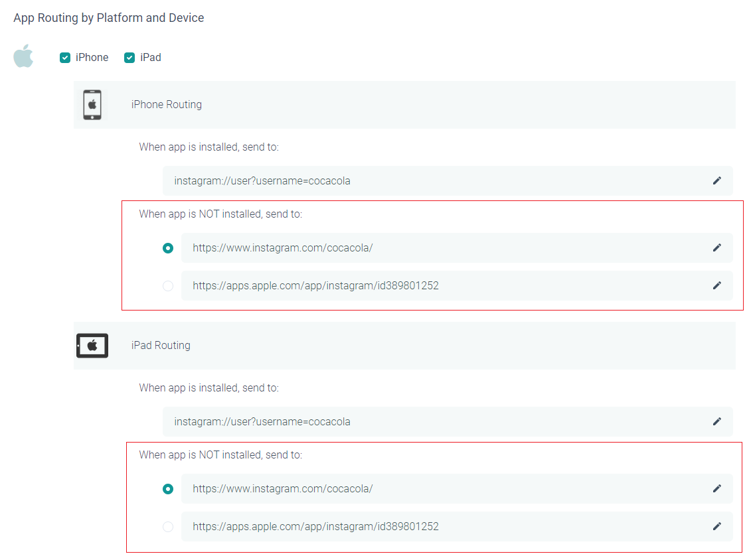The image size is (751, 560).
Task: Click the iPad Routing section header
Action: click(404, 346)
